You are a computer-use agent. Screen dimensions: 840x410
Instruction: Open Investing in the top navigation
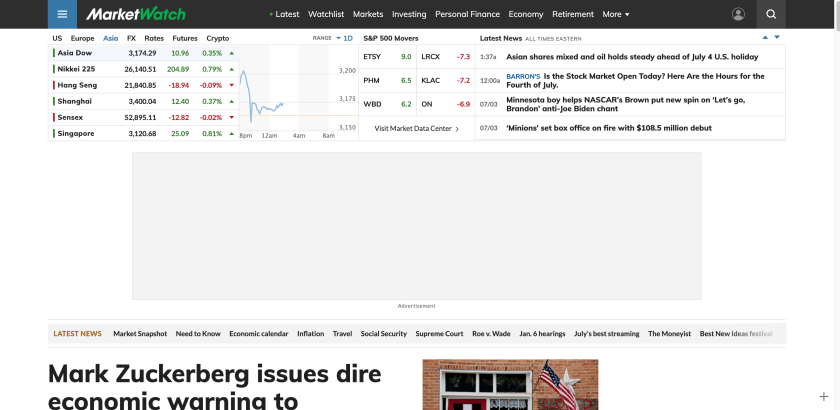pyautogui.click(x=409, y=14)
